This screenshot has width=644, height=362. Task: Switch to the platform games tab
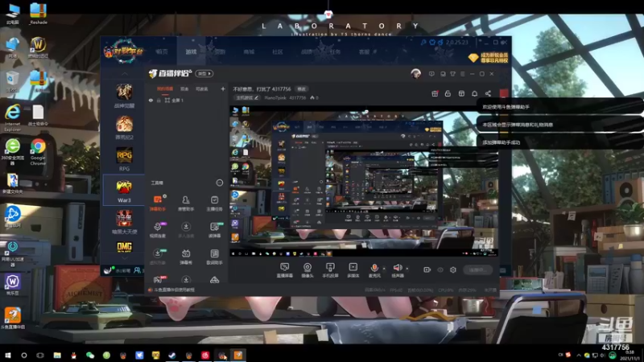click(x=191, y=51)
